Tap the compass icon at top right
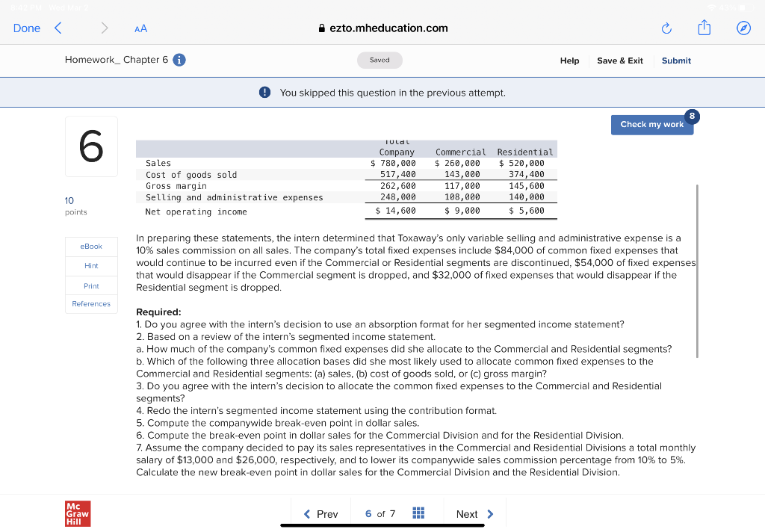765x532 pixels. click(743, 28)
